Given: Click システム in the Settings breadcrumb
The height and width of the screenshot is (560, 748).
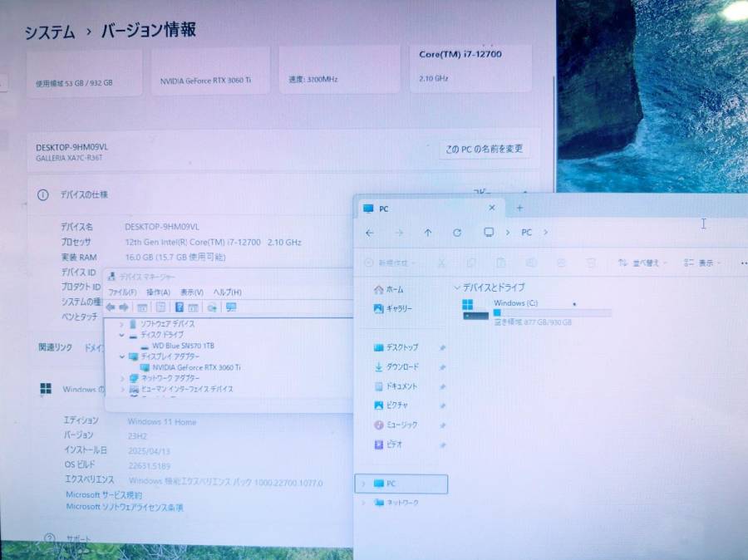Looking at the screenshot, I should coord(50,32).
